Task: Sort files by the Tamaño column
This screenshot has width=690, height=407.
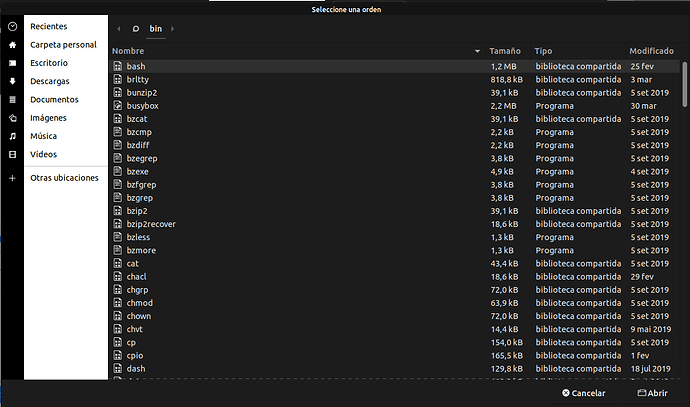Action: [505, 50]
